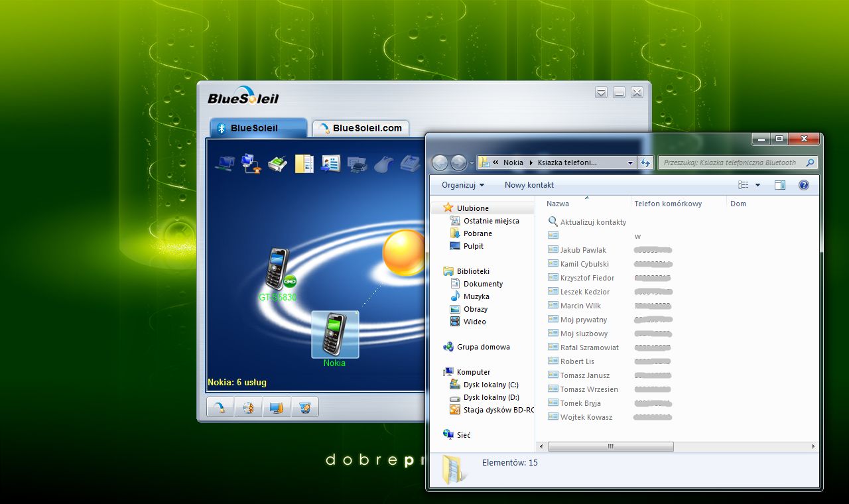Open Dysk lokalny (C:) in the sidebar
Viewport: 849px width, 504px height.
pos(491,385)
